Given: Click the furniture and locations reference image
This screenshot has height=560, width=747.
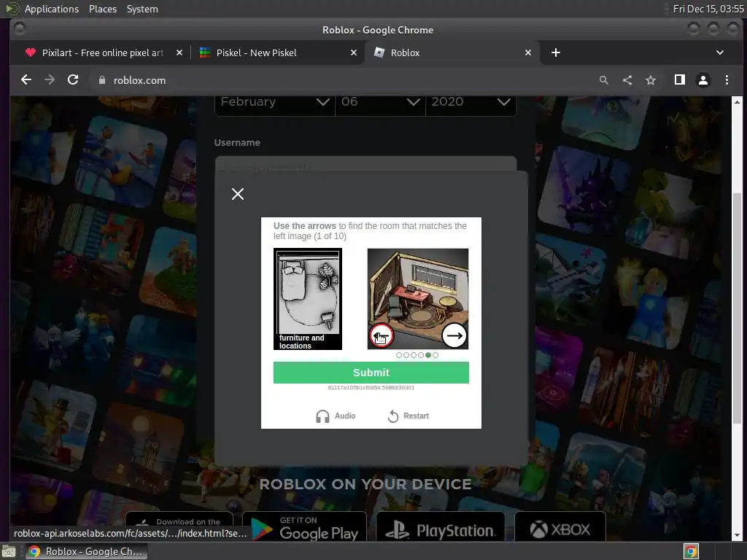Looking at the screenshot, I should point(308,299).
